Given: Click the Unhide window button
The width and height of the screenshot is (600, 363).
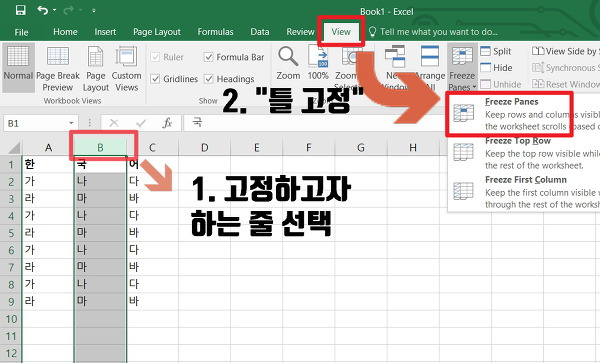Looking at the screenshot, I should [x=501, y=84].
